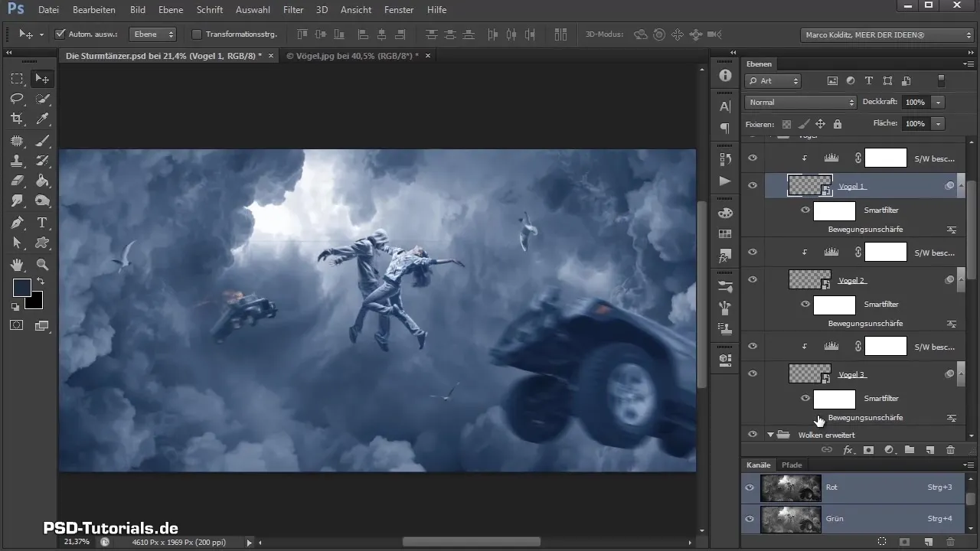Open the Actions panel play icon
Viewport: 980px width, 551px height.
click(x=725, y=181)
